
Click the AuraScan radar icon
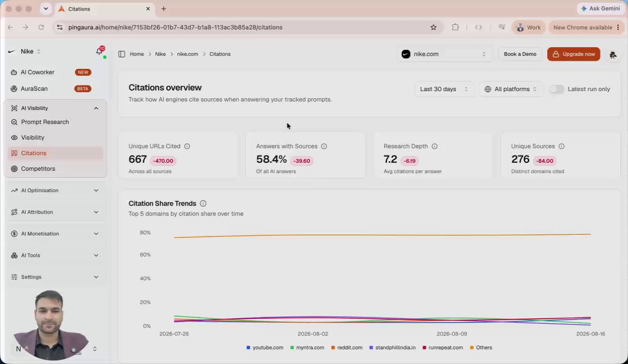coord(14,88)
